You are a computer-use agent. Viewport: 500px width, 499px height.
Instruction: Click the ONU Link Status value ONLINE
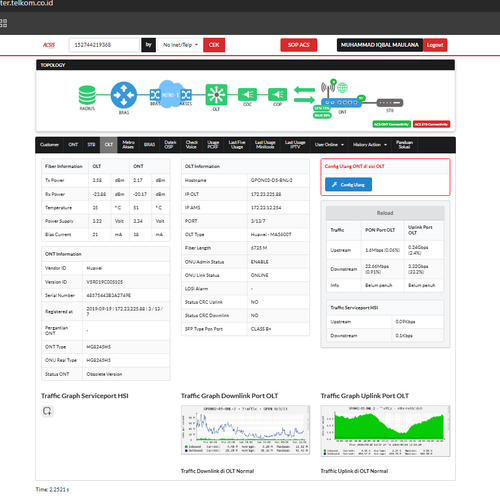(x=260, y=275)
